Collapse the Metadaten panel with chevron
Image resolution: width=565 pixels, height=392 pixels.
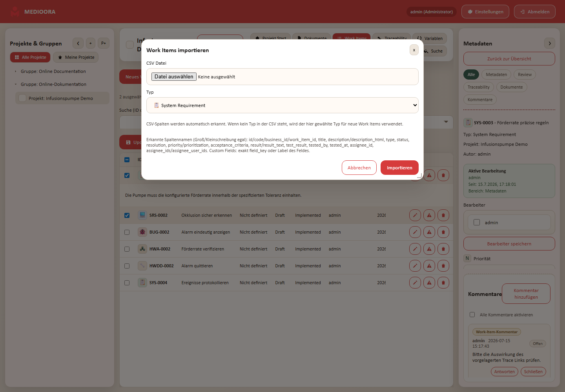pyautogui.click(x=550, y=43)
